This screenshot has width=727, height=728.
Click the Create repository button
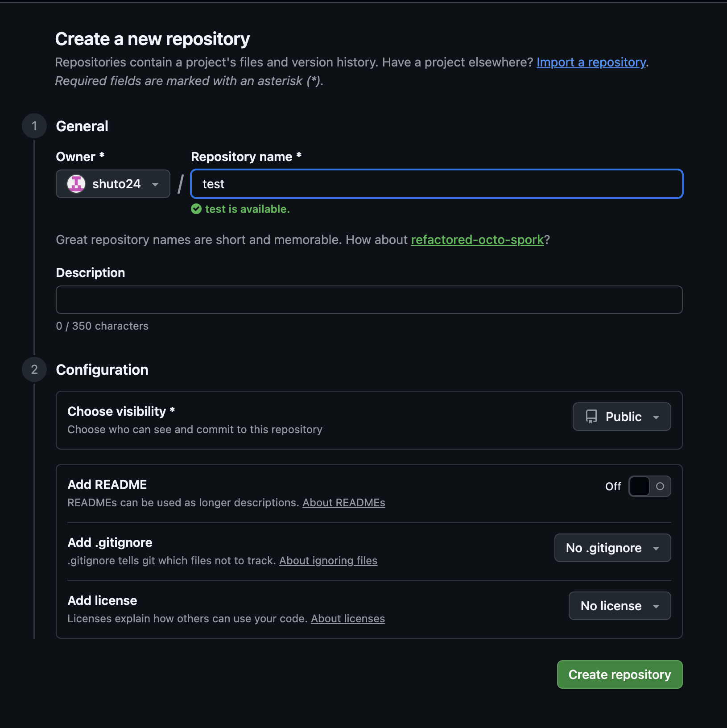tap(620, 674)
